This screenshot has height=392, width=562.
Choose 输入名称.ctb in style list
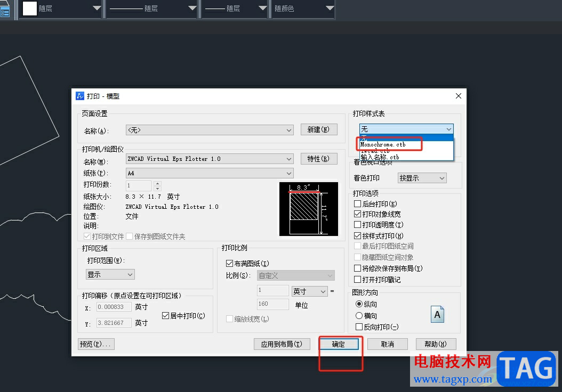pyautogui.click(x=406, y=157)
